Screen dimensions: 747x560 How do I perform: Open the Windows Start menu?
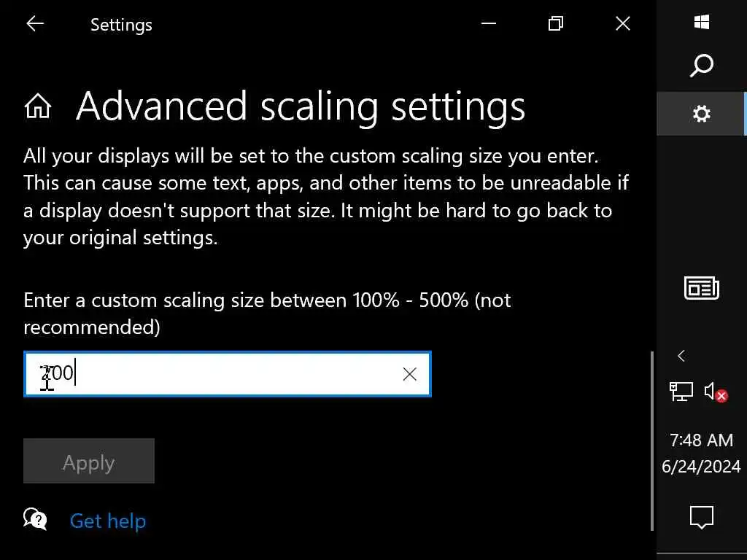[702, 23]
